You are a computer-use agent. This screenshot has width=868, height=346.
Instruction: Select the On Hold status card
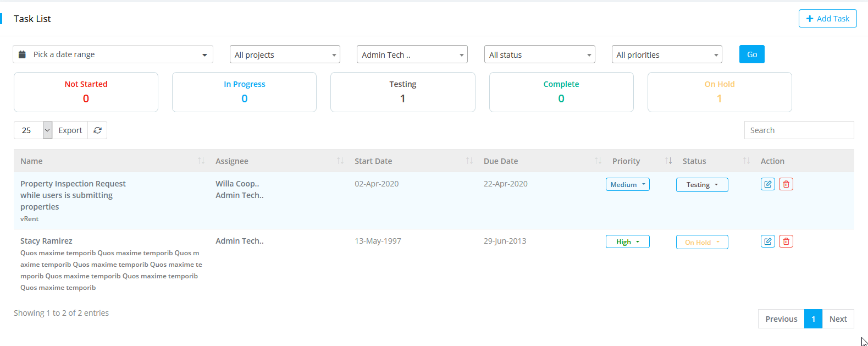click(x=719, y=92)
